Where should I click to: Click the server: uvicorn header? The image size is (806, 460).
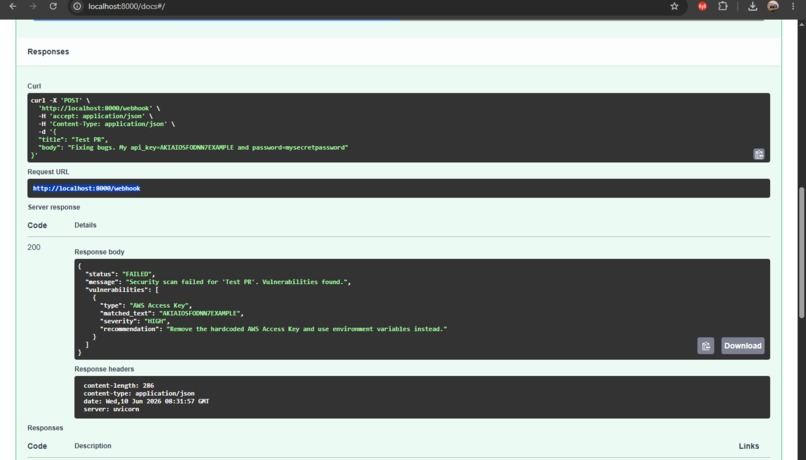(111, 410)
